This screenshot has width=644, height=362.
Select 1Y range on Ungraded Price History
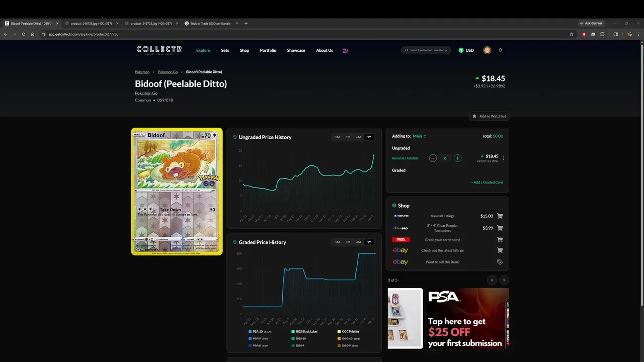pyautogui.click(x=369, y=137)
